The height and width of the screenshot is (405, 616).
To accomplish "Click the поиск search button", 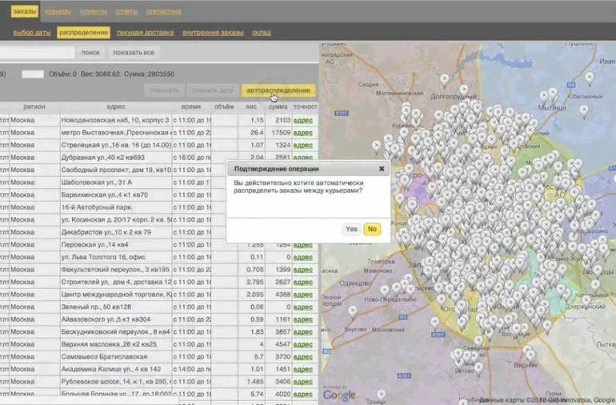I will tap(90, 52).
